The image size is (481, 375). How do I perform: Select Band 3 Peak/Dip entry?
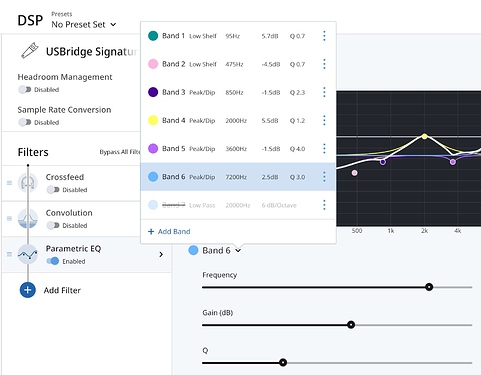(238, 92)
